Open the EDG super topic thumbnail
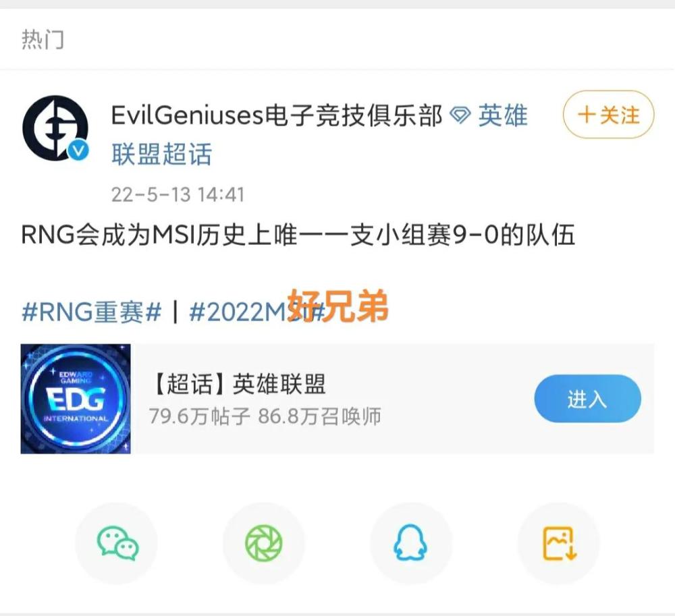The width and height of the screenshot is (675, 616). pyautogui.click(x=76, y=399)
